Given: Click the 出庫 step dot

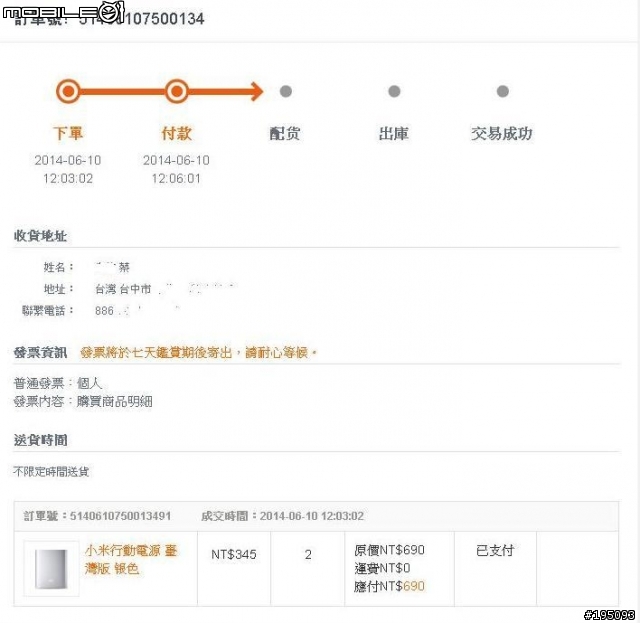Looking at the screenshot, I should tap(394, 92).
